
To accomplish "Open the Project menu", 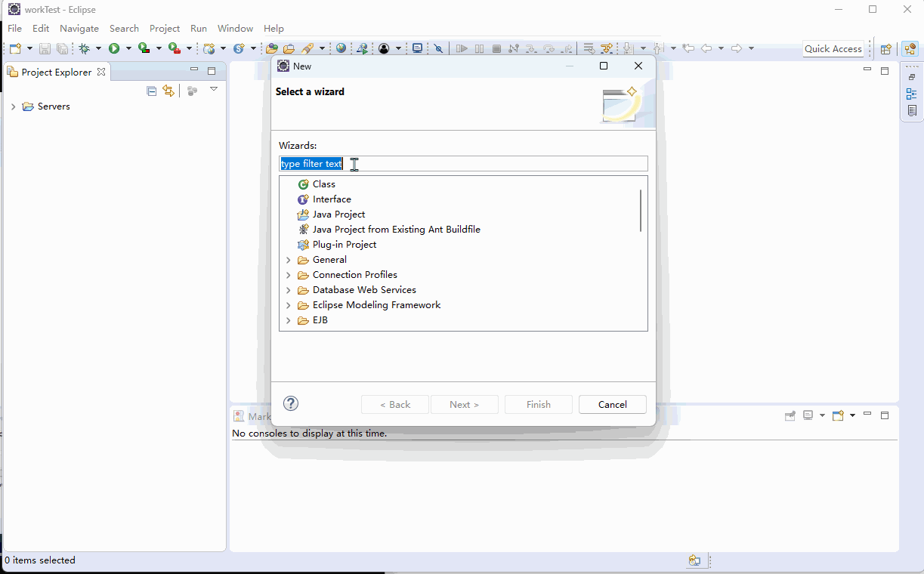I will [165, 28].
